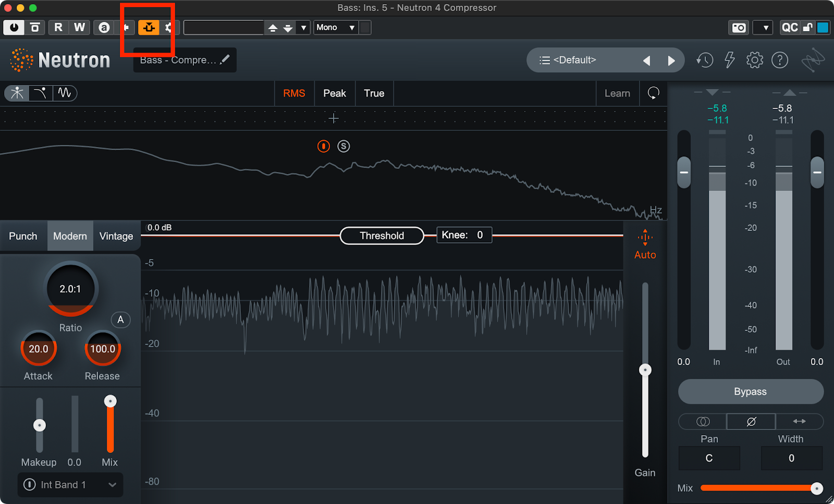
Task: Click the Ratio knob showing 2.0:1
Action: [70, 289]
